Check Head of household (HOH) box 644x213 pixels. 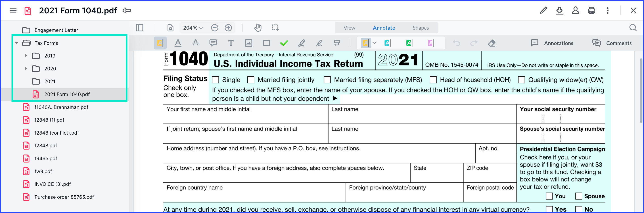[433, 80]
